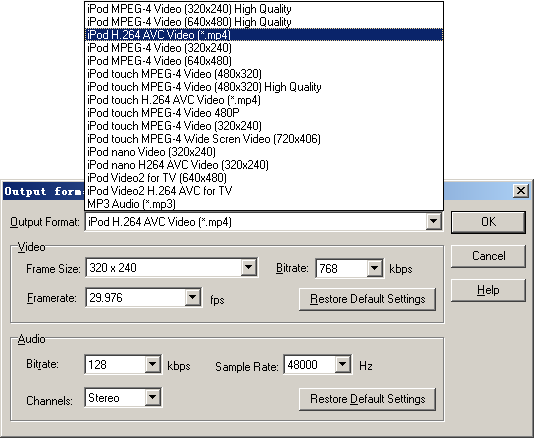Expand the Framerate dropdown arrow
This screenshot has width=534, height=438.
click(x=192, y=297)
